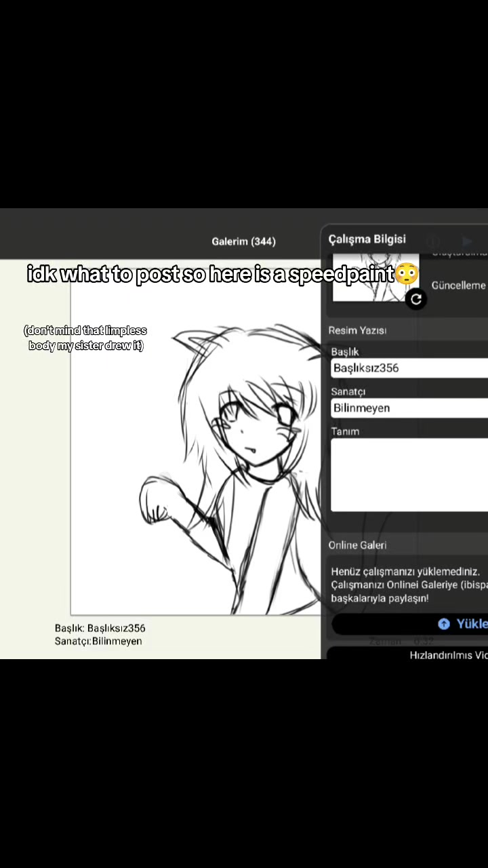Tap the circular refresh icon on the thumbnail
488x868 pixels.
click(x=416, y=299)
